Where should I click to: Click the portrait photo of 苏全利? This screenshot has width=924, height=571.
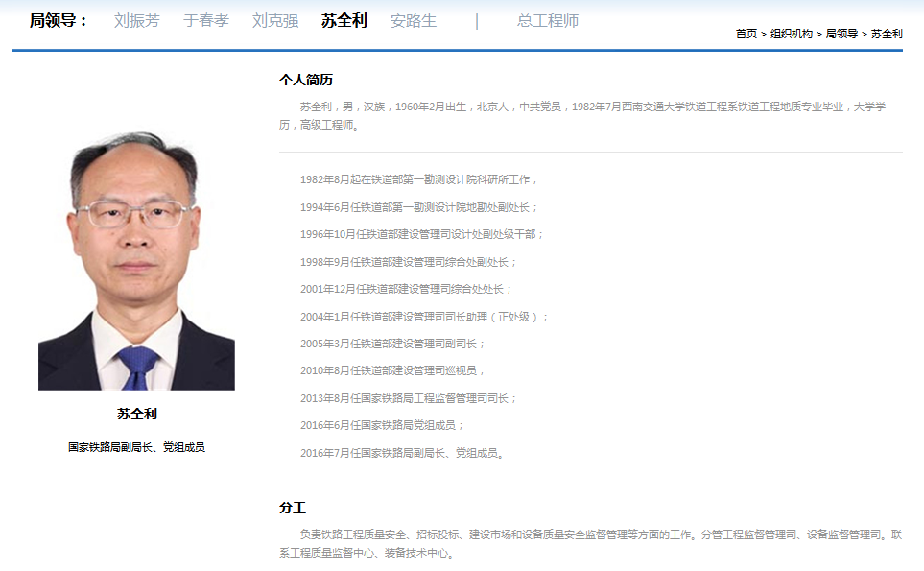pyautogui.click(x=136, y=260)
